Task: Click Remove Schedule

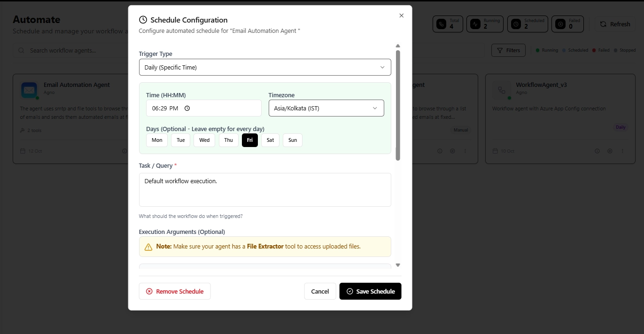Action: click(x=174, y=291)
